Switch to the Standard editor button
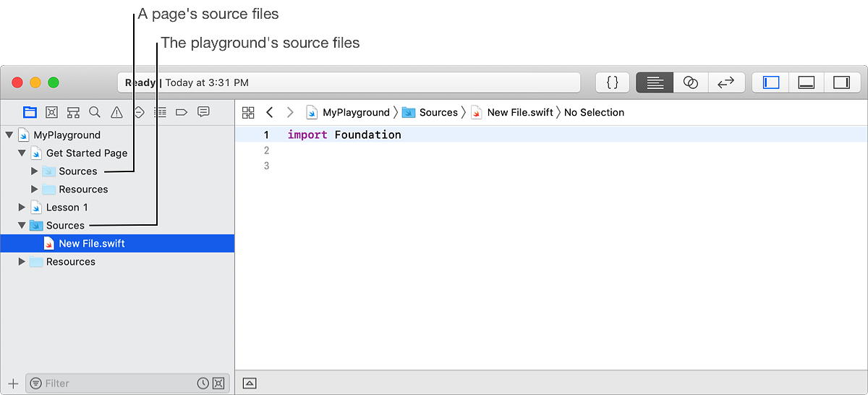Image resolution: width=868 pixels, height=395 pixels. click(x=655, y=82)
